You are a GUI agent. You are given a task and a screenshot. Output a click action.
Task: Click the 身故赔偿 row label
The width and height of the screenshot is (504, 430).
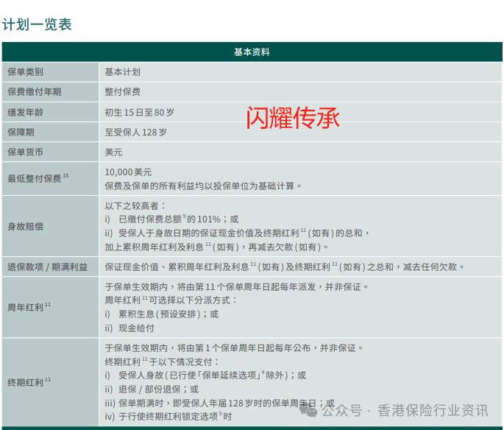click(x=25, y=226)
